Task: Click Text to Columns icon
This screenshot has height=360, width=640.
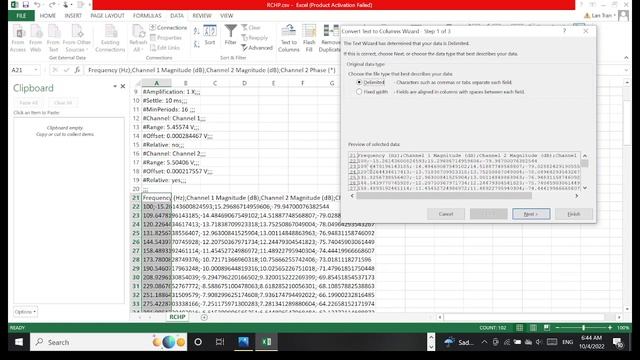Action: coord(289,38)
